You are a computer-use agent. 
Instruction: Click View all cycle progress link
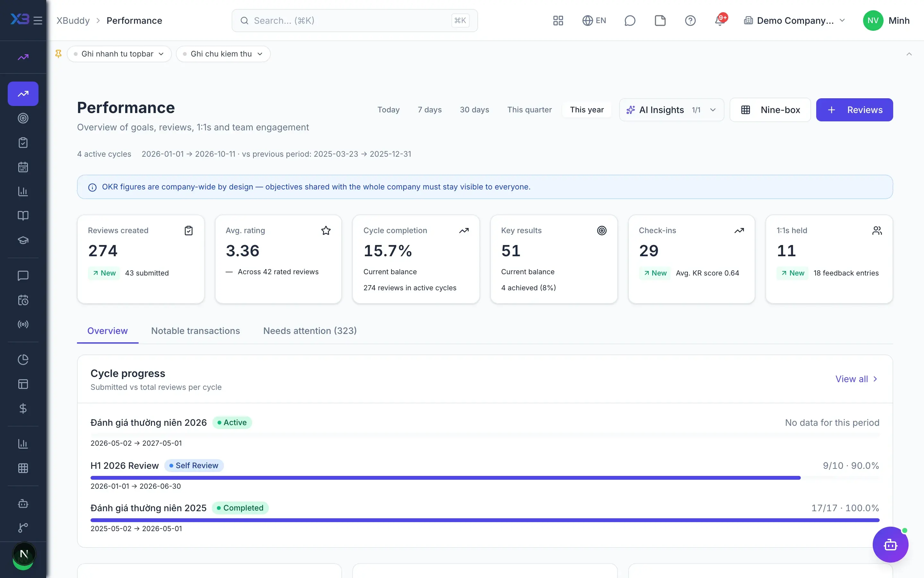(856, 379)
